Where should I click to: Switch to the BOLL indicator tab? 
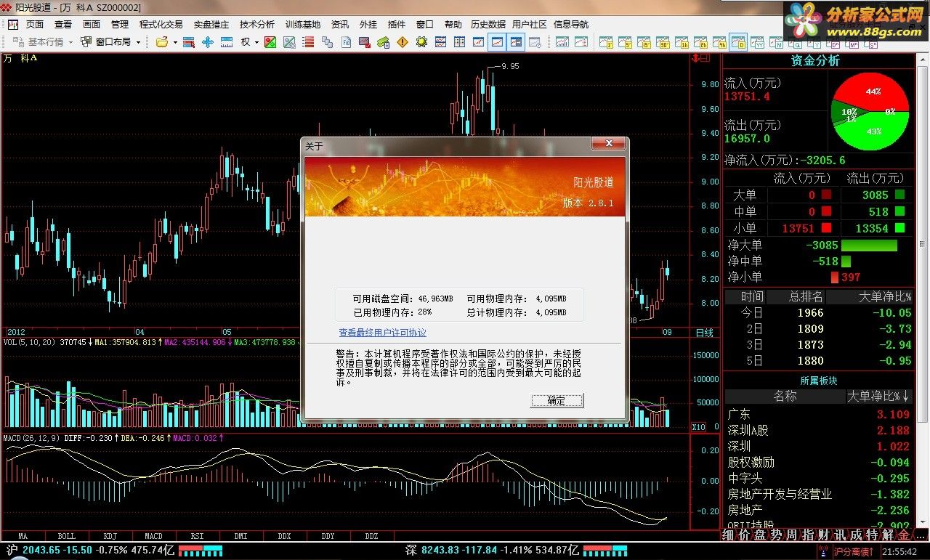(x=66, y=536)
